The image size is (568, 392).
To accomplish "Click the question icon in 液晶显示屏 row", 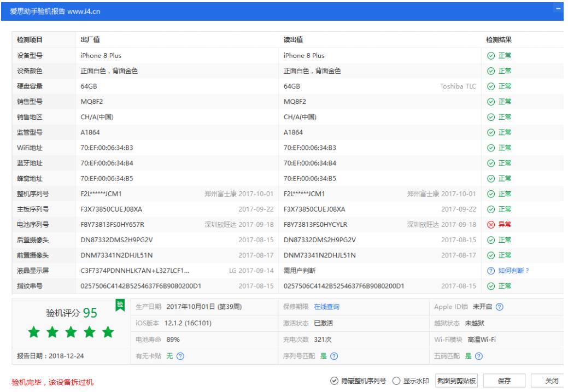I will 490,271.
